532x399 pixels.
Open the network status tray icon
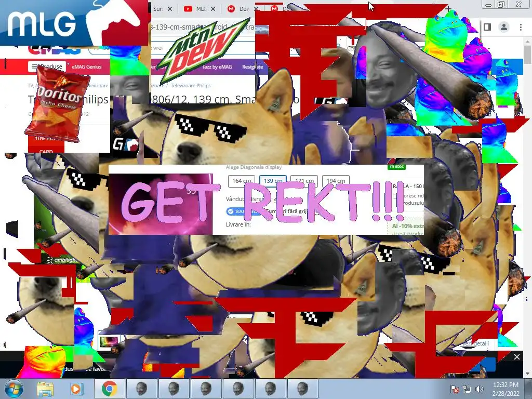pyautogui.click(x=467, y=389)
